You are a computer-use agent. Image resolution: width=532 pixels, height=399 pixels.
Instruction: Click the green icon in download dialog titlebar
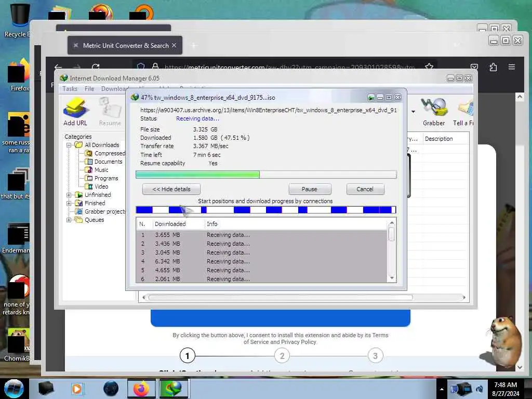[371, 98]
